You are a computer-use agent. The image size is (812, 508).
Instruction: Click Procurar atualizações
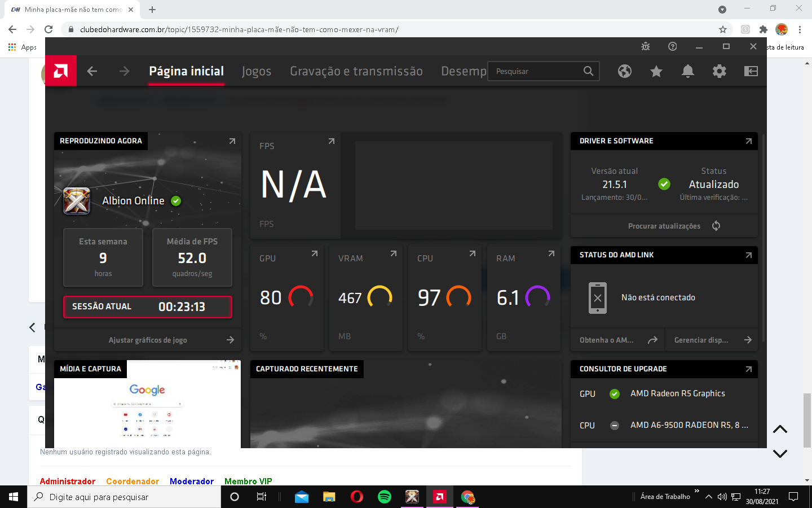click(x=664, y=226)
